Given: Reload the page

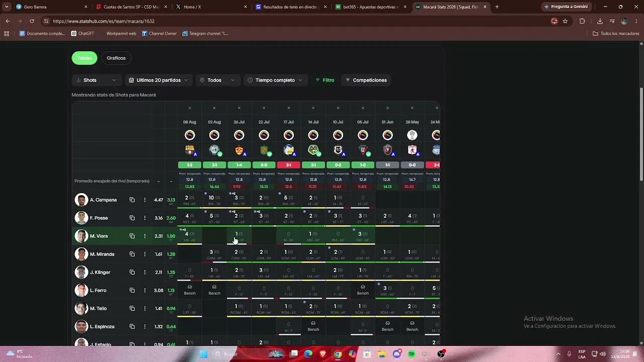Looking at the screenshot, I should (x=32, y=21).
